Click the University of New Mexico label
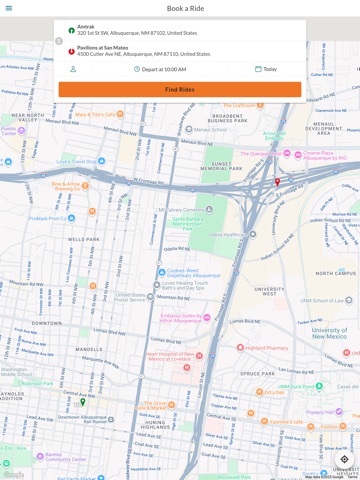Image resolution: width=360 pixels, height=480 pixels. click(329, 333)
